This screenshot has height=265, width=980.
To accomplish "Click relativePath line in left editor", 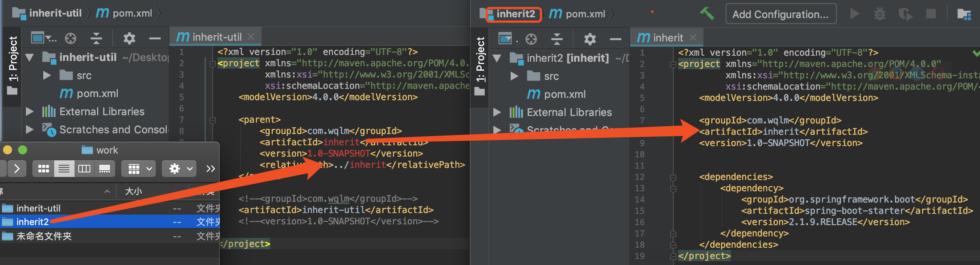I will pyautogui.click(x=362, y=165).
